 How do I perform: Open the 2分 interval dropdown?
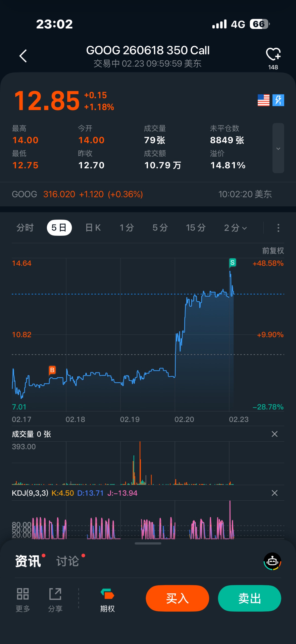235,228
